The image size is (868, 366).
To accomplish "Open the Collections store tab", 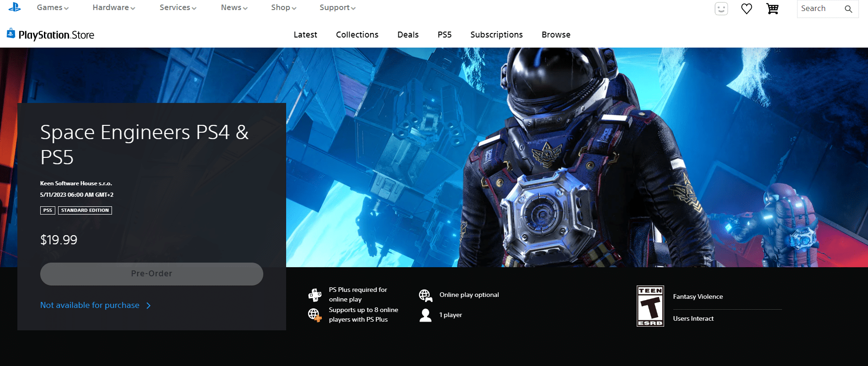I will (x=357, y=35).
